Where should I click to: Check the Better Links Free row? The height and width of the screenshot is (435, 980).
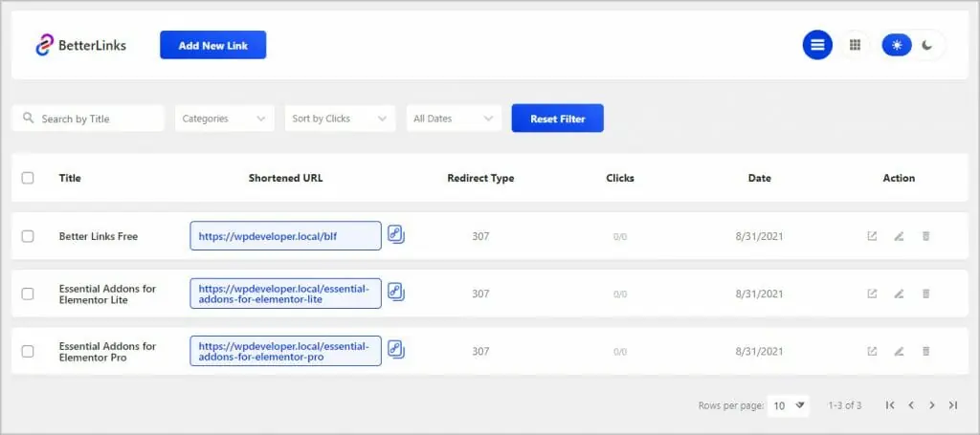pos(28,236)
